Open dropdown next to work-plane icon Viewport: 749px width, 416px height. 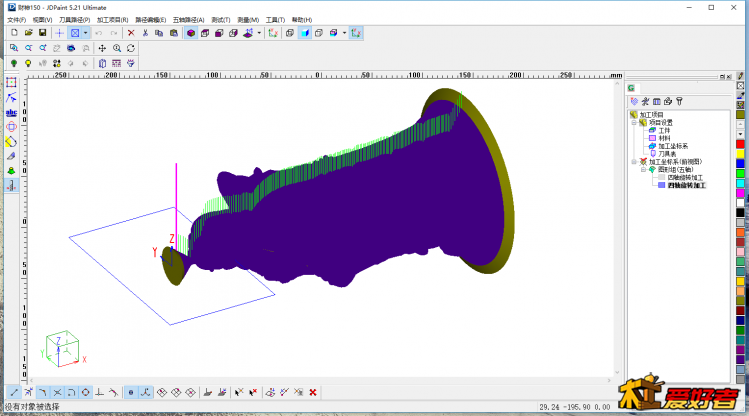coord(259,33)
